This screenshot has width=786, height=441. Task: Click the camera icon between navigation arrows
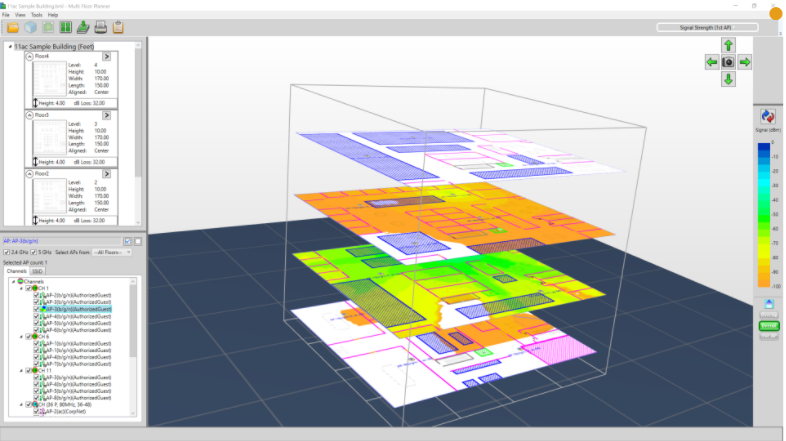728,62
